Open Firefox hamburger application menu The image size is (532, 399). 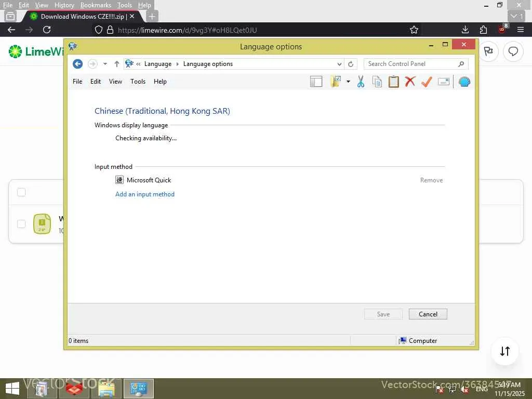521,30
